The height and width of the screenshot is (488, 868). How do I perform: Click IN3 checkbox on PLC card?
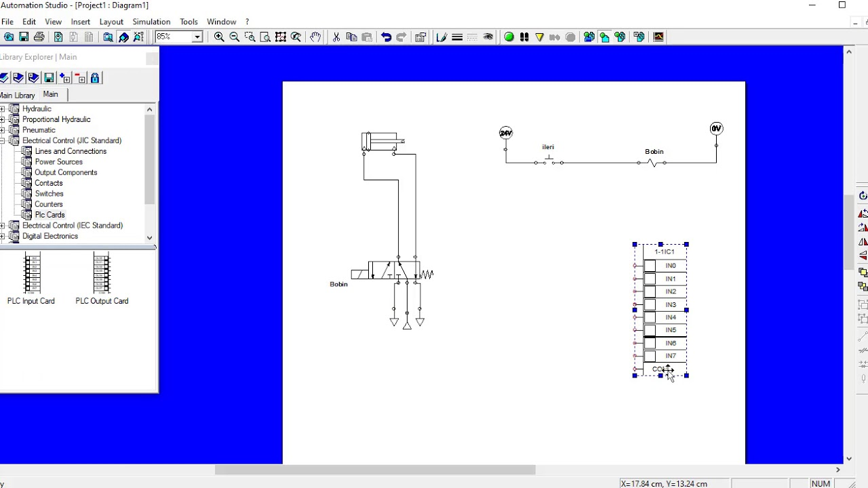point(650,305)
